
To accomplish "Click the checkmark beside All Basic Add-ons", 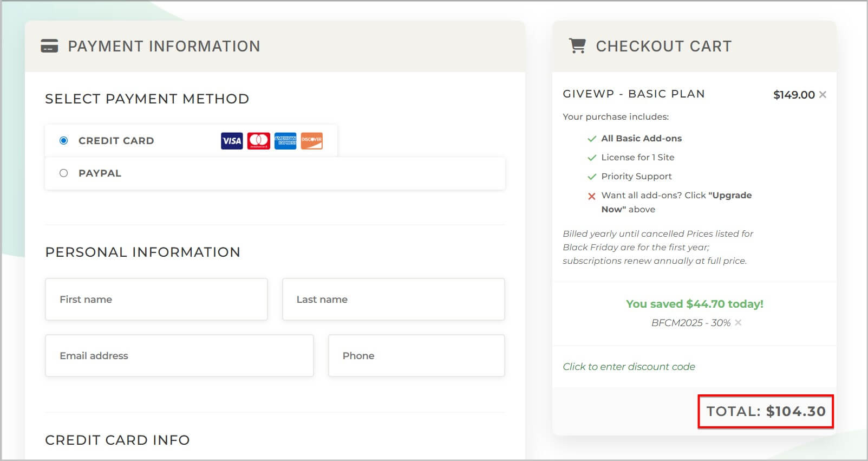I will tap(591, 139).
